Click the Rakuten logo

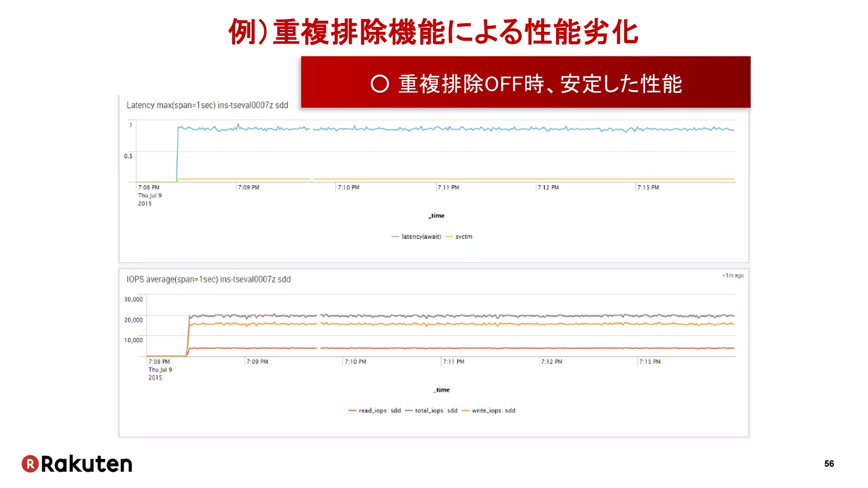coord(77,464)
